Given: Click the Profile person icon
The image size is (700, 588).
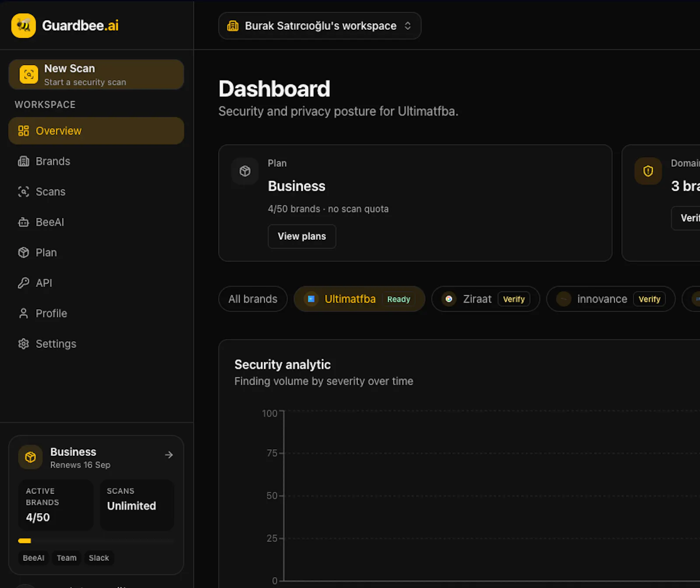Looking at the screenshot, I should tap(24, 313).
